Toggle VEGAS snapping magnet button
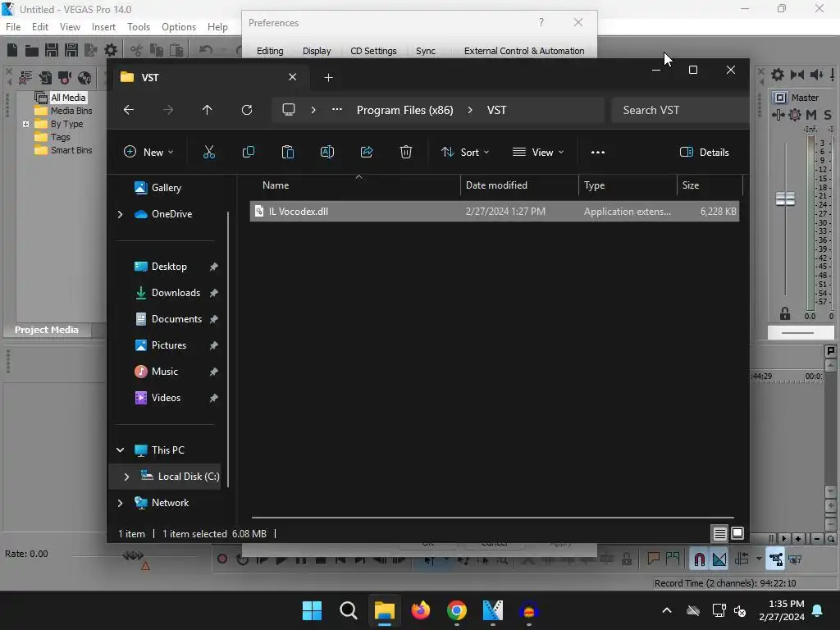This screenshot has width=840, height=630. click(x=699, y=559)
